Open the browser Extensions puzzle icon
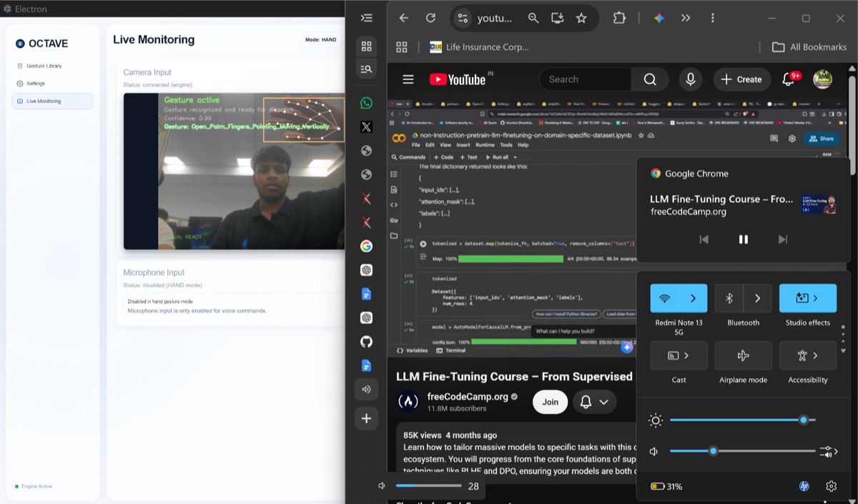The image size is (858, 504). [x=619, y=18]
